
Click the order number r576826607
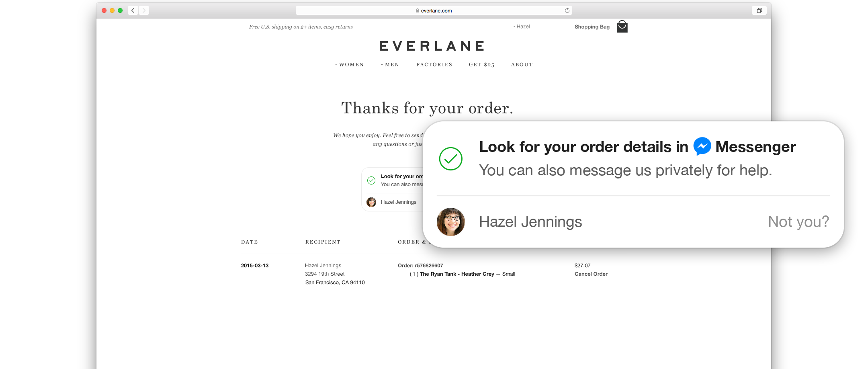(429, 266)
